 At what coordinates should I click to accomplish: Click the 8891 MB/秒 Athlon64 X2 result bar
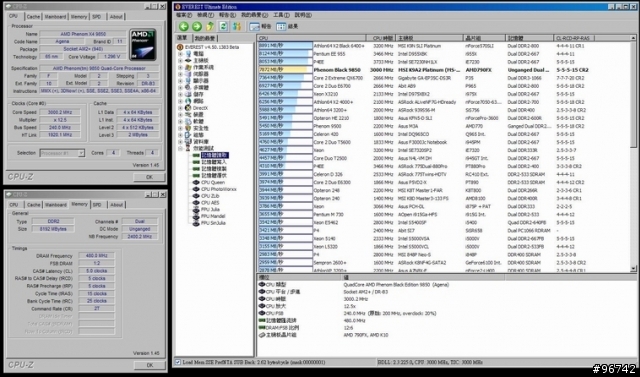pos(285,46)
